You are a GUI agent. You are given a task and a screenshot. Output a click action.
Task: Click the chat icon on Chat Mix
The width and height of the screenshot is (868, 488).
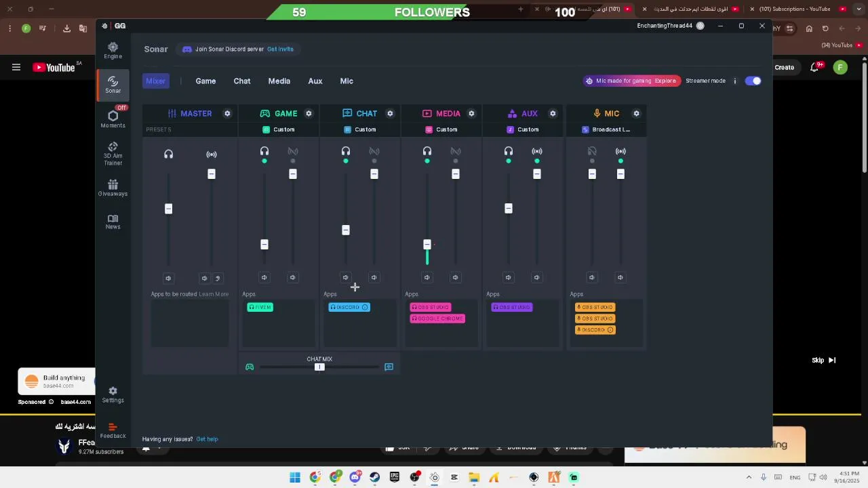(389, 367)
